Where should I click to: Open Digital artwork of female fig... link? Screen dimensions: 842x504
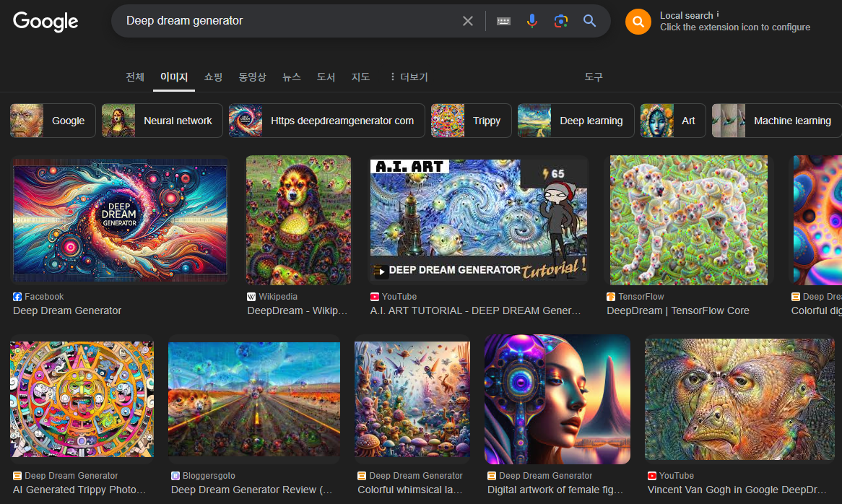pyautogui.click(x=556, y=490)
